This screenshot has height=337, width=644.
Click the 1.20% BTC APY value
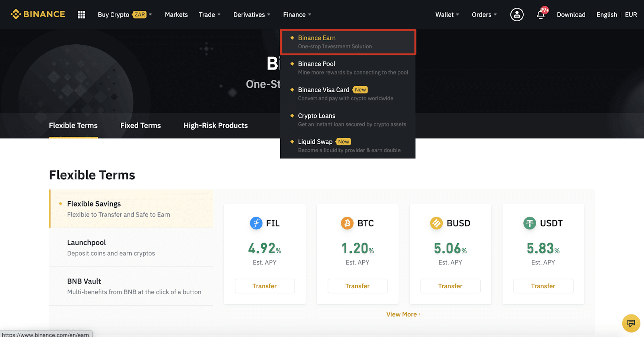[x=357, y=248]
